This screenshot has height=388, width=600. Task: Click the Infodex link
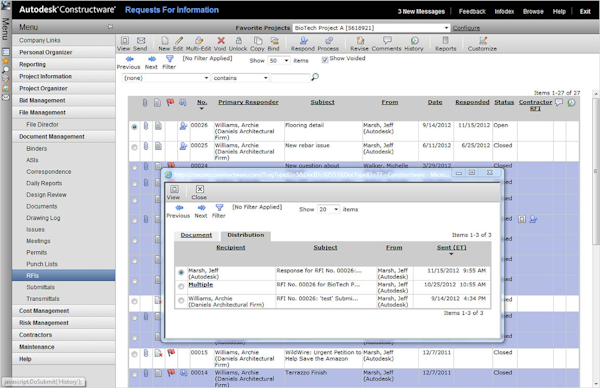point(504,11)
